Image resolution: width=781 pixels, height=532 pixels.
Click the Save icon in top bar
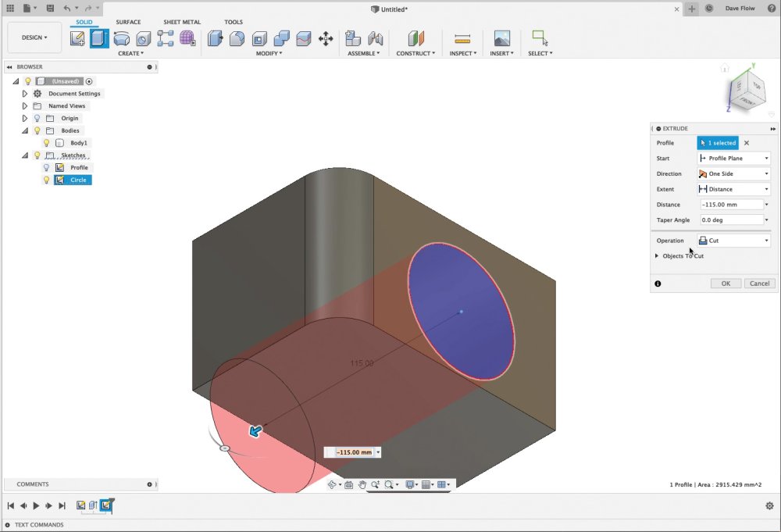tap(50, 8)
